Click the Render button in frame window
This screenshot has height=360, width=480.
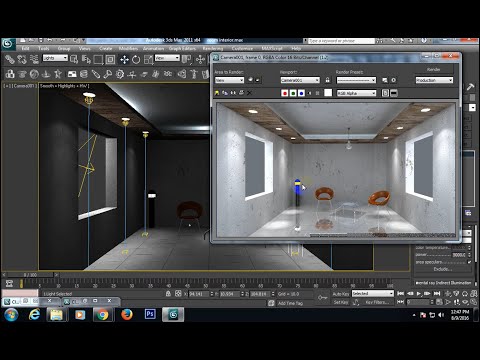434,69
